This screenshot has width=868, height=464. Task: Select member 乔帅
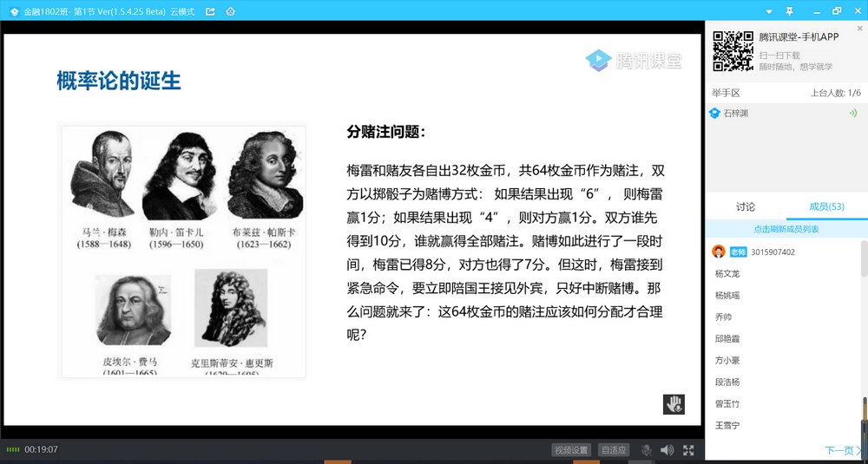[x=723, y=317]
